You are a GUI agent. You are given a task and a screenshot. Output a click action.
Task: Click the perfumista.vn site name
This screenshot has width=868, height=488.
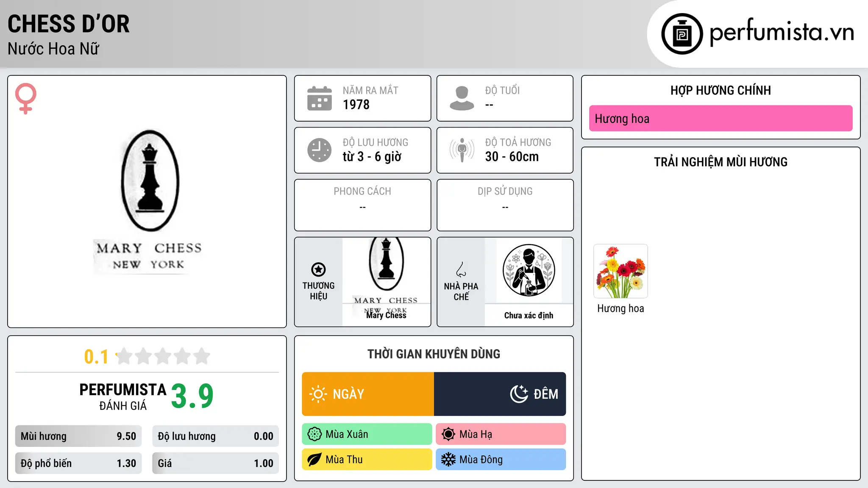pos(782,32)
